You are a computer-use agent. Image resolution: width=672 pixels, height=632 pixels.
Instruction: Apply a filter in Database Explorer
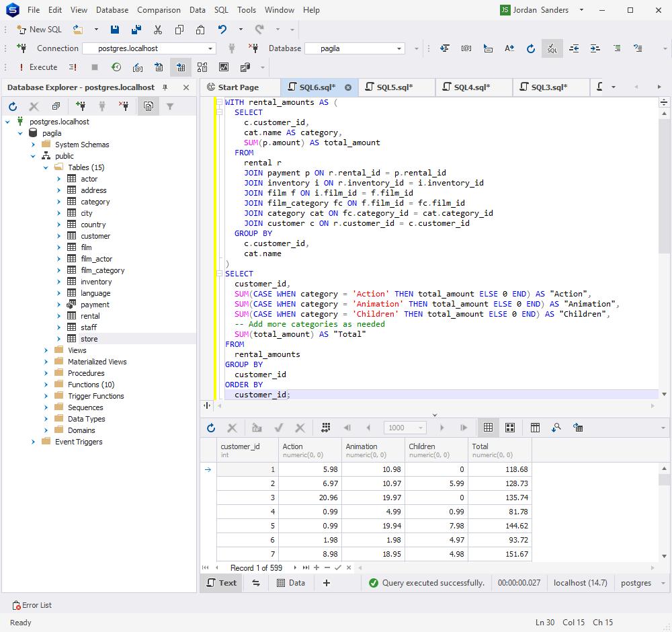click(169, 106)
